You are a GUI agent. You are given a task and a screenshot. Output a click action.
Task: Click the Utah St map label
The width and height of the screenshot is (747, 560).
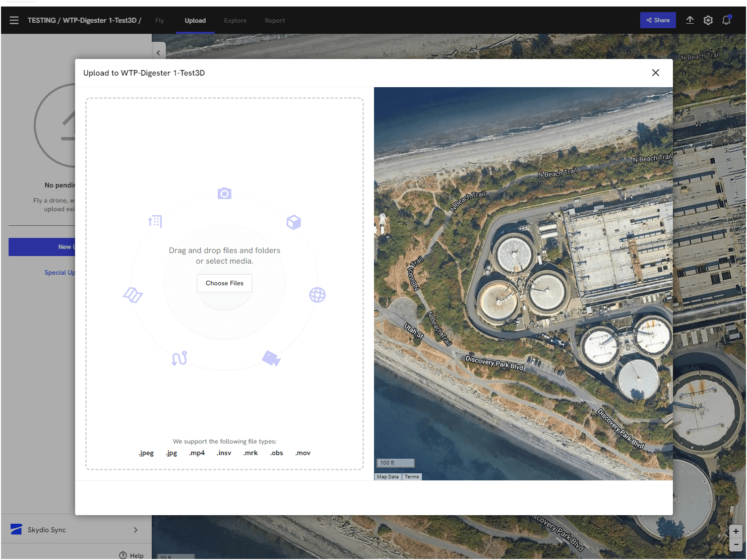click(413, 331)
